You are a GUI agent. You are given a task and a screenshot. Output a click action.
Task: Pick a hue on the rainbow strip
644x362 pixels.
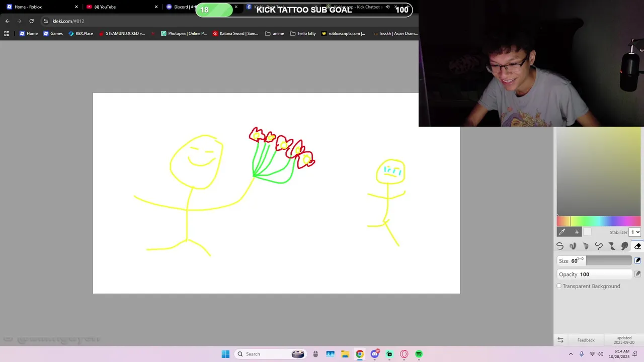point(599,221)
